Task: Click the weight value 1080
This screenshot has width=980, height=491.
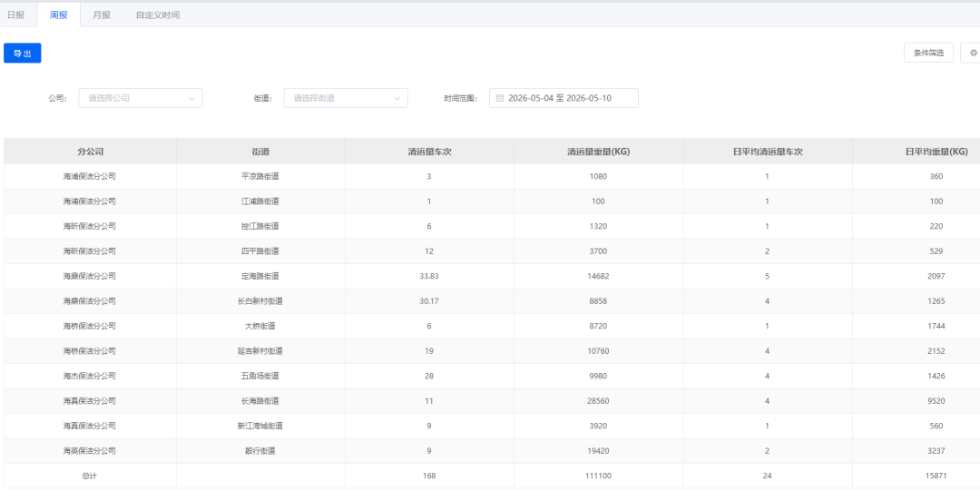Action: [x=599, y=176]
